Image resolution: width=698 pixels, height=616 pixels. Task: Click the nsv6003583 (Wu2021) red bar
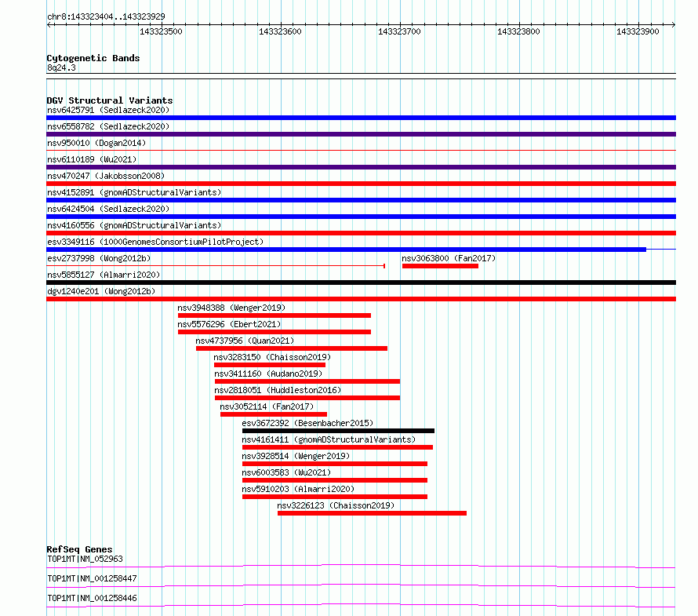[x=335, y=480]
